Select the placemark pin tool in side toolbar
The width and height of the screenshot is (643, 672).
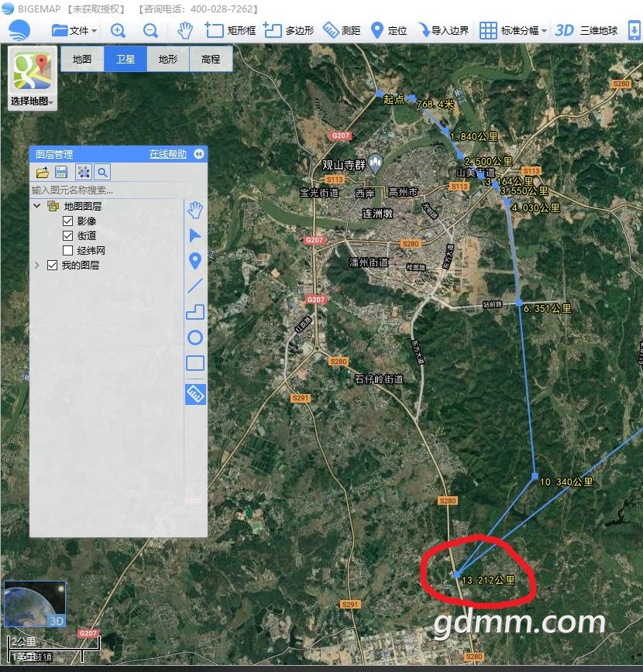point(195,261)
